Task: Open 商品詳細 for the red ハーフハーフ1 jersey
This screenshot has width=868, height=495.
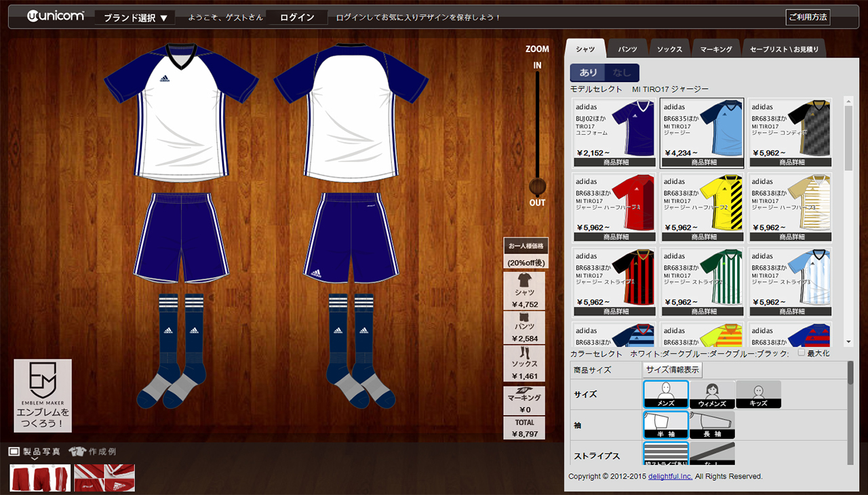Action: pos(616,237)
